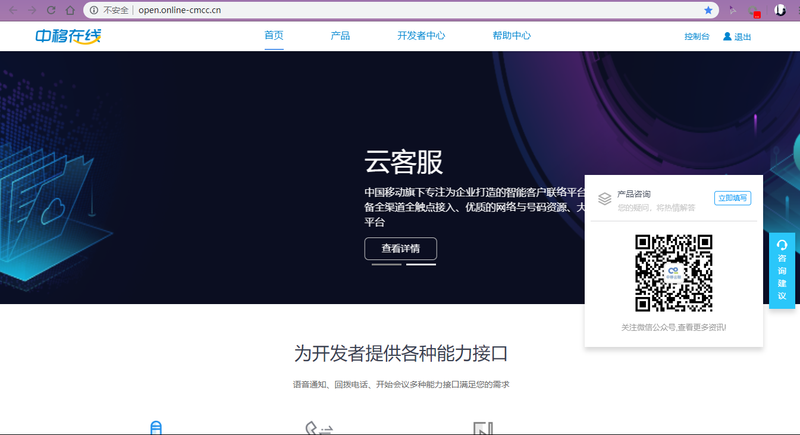Switch to the first banner slide indicator
The image size is (800, 435).
point(386,265)
